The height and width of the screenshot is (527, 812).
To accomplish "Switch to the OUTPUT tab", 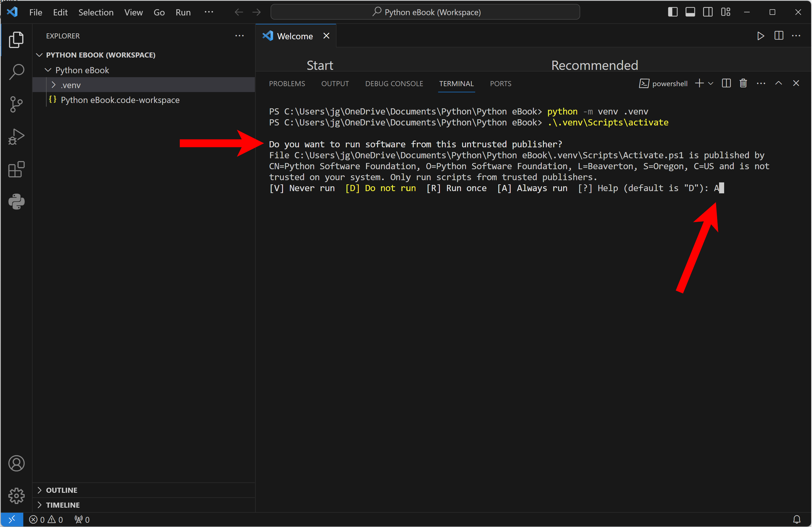I will tap(335, 84).
